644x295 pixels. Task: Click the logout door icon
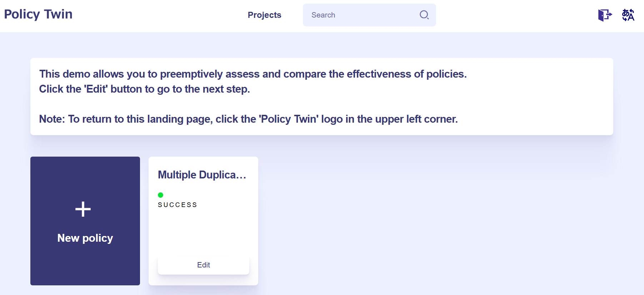[x=605, y=15]
